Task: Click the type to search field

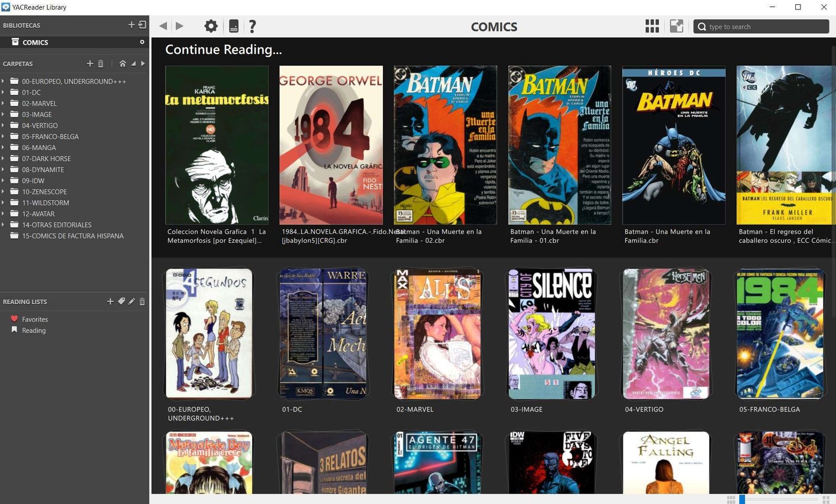Action: pyautogui.click(x=761, y=27)
